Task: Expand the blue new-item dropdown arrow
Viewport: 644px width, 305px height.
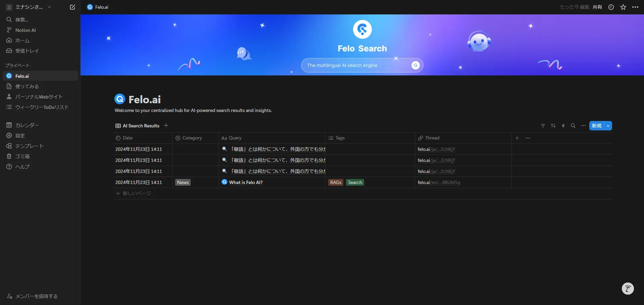Action: (x=608, y=126)
